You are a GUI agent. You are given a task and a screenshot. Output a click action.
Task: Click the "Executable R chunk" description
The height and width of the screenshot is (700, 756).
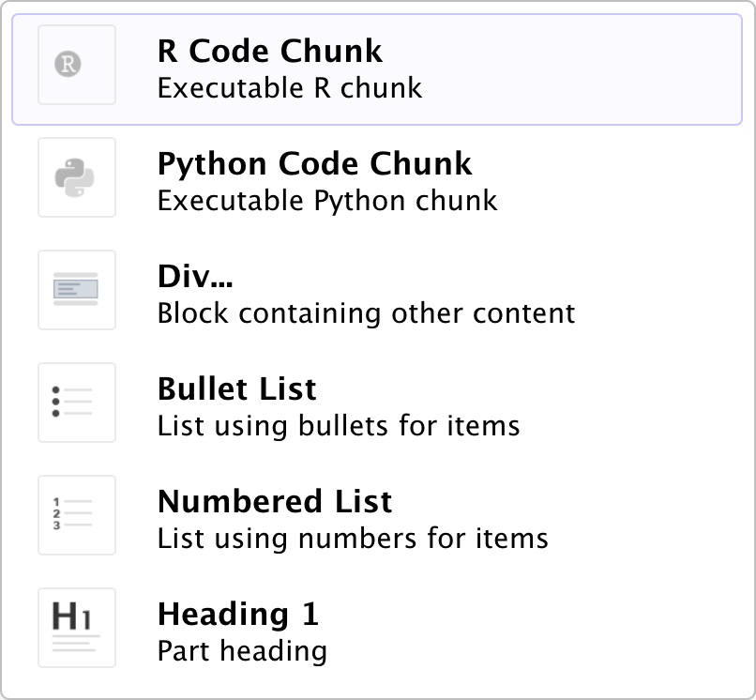pyautogui.click(x=289, y=88)
